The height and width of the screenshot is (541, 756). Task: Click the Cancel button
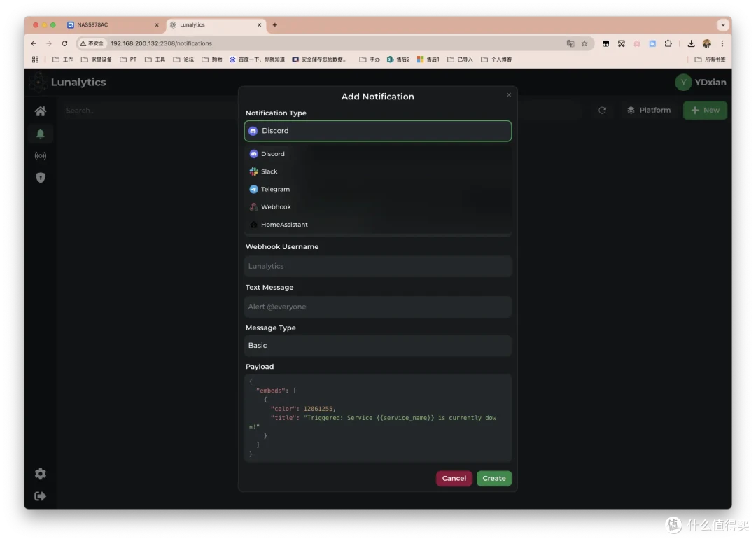pos(454,478)
